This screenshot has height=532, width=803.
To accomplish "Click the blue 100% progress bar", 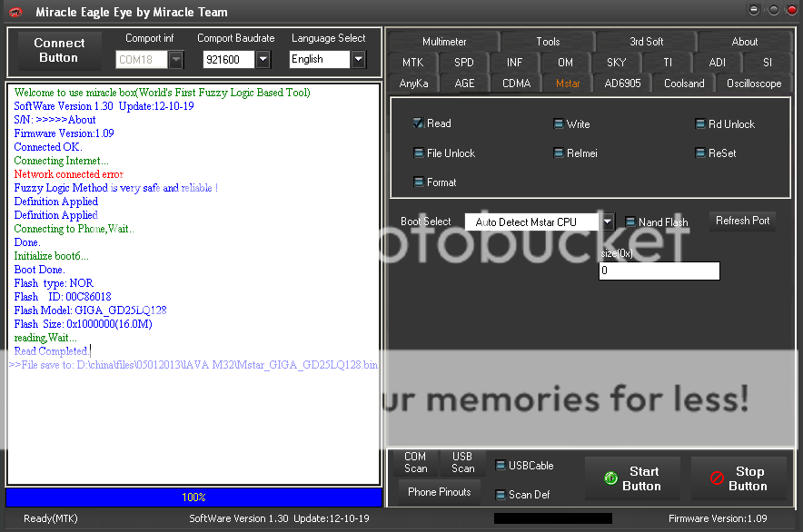I will tap(193, 498).
